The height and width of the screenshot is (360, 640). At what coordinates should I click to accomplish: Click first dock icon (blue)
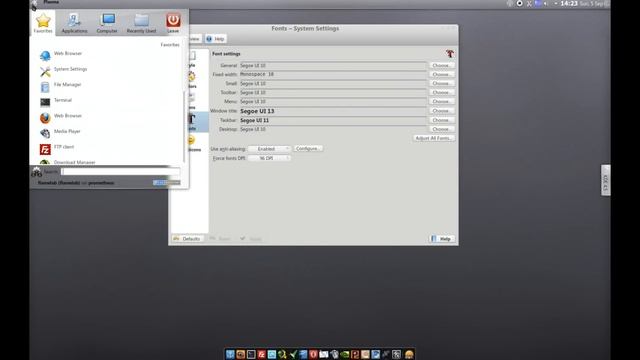pos(230,354)
